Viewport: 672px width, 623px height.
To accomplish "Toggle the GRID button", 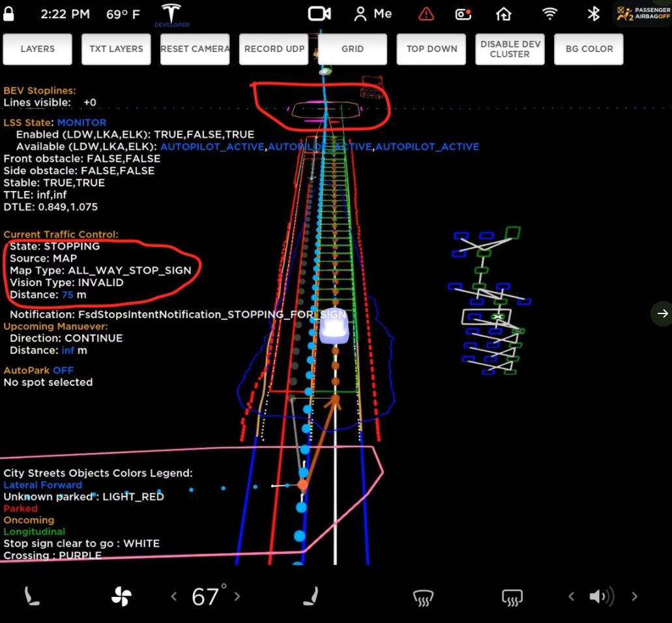I will click(x=352, y=49).
